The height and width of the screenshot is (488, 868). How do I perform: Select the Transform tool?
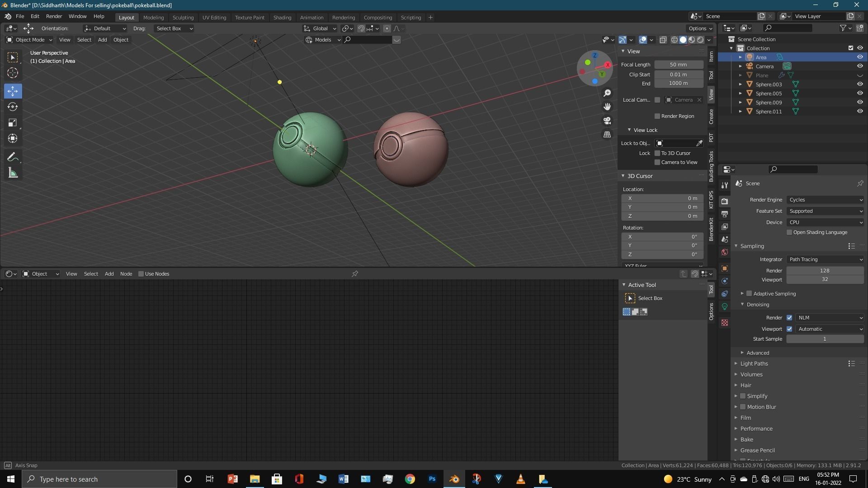(x=13, y=138)
